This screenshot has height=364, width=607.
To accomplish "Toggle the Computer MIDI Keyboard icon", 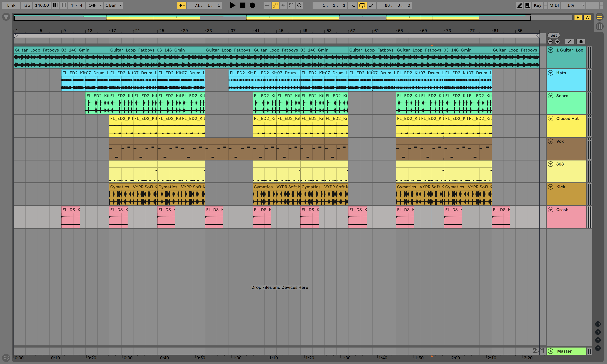I will click(x=528, y=5).
